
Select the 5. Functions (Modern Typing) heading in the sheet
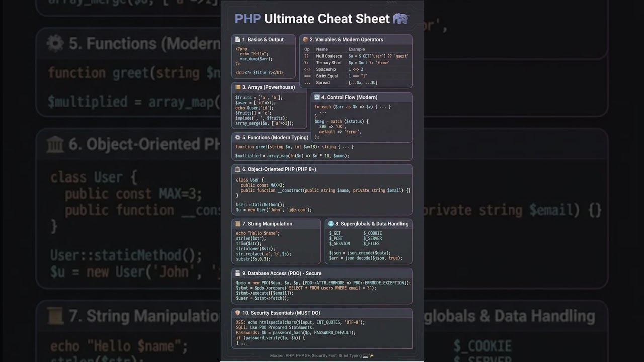pyautogui.click(x=275, y=137)
